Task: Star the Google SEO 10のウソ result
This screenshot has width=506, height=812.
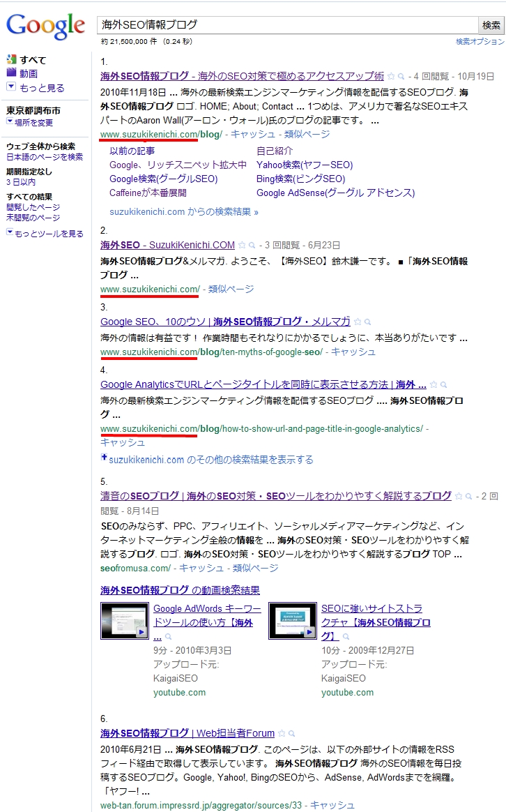Action: (x=357, y=322)
